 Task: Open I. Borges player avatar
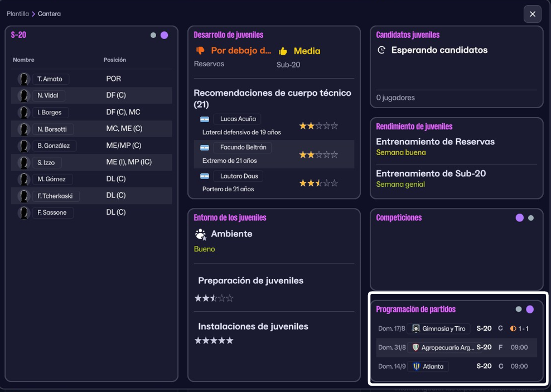pyautogui.click(x=24, y=113)
